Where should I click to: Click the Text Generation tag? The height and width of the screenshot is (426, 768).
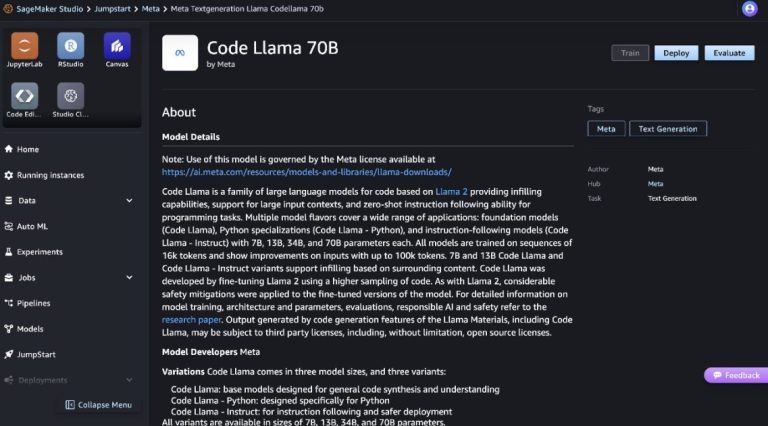667,129
